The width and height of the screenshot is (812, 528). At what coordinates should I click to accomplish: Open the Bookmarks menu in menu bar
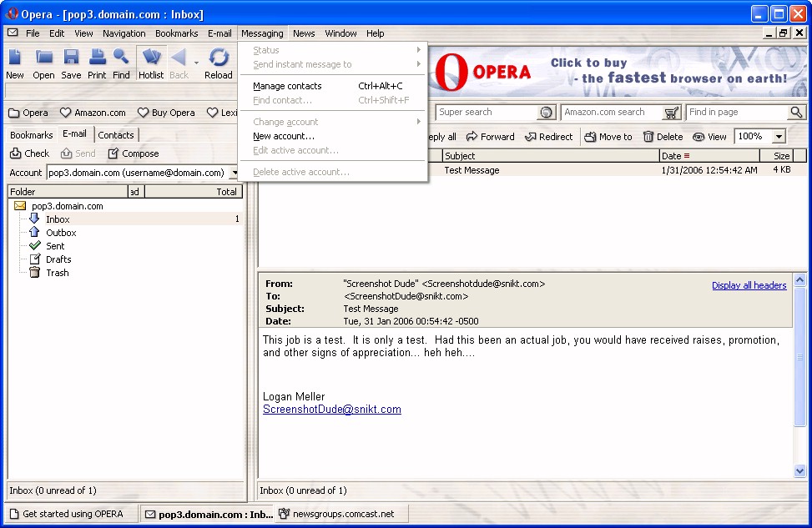(177, 33)
